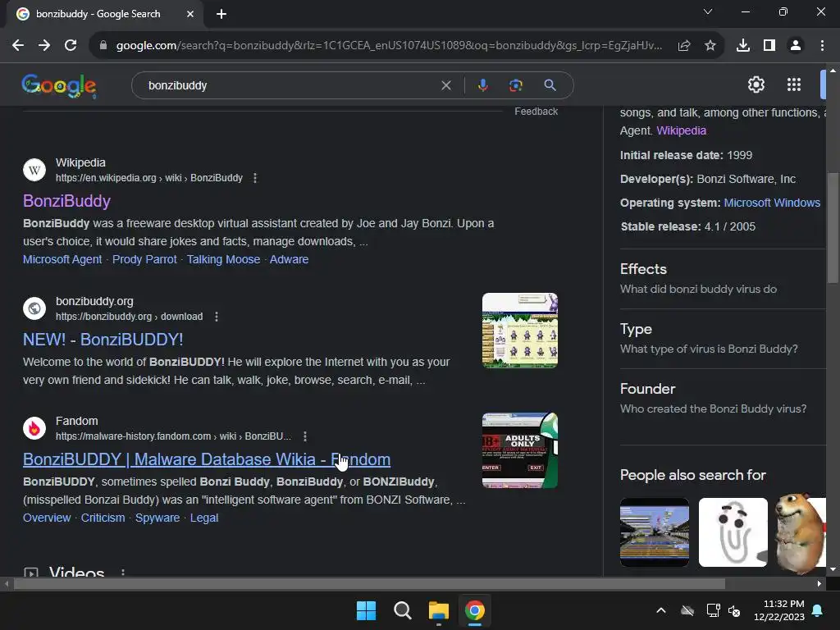Viewport: 840px width, 630px height.
Task: Follow the Spyware sublink
Action: [x=157, y=518]
